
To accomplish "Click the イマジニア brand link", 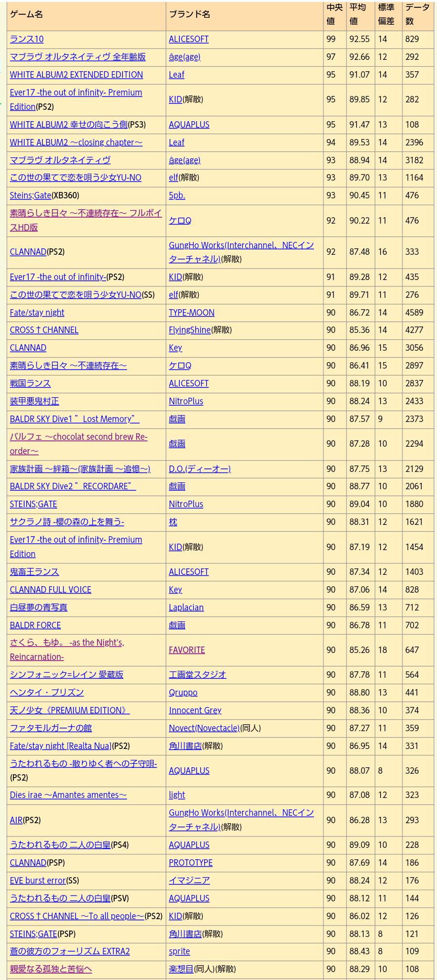I will click(189, 881).
